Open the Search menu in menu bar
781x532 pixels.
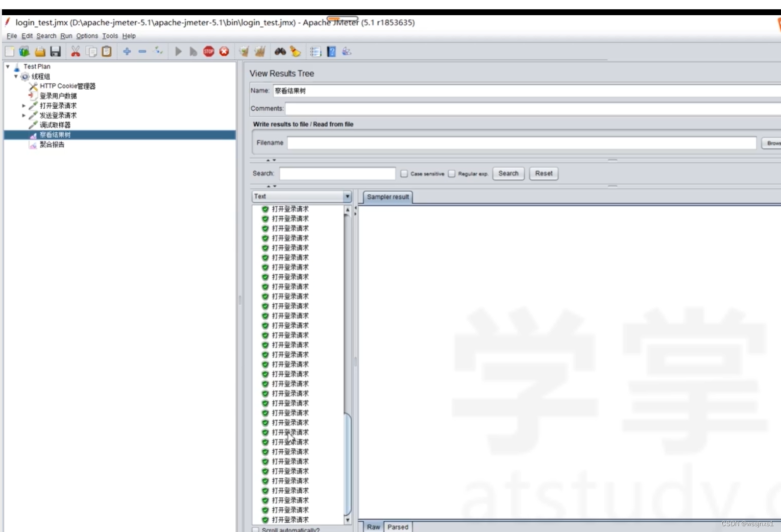coord(46,36)
